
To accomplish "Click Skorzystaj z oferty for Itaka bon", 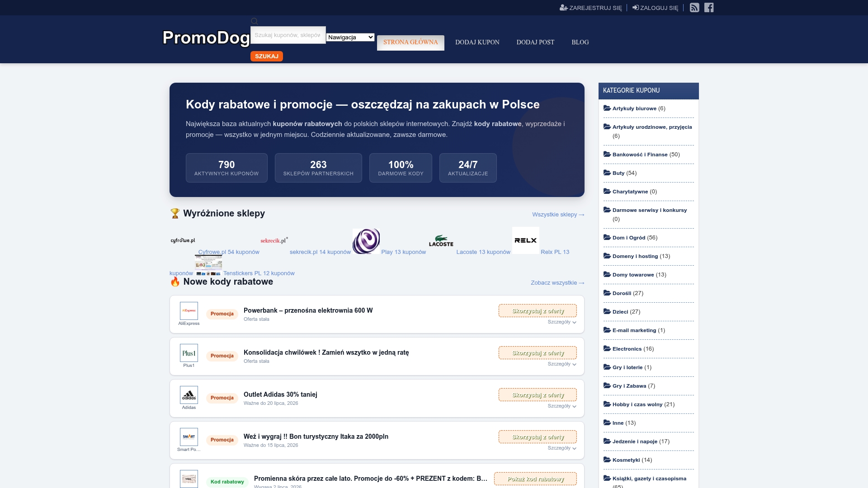I will point(538,437).
